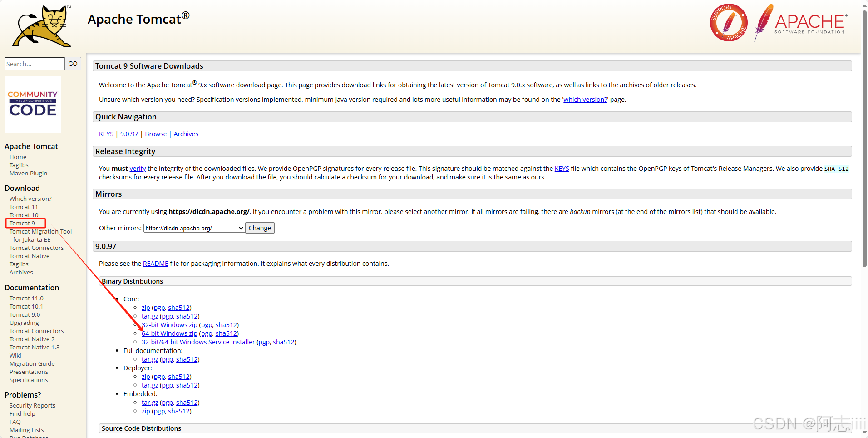Screen dimensions: 868x438
Task: Click the page vertical scrollbar
Action: (864, 139)
